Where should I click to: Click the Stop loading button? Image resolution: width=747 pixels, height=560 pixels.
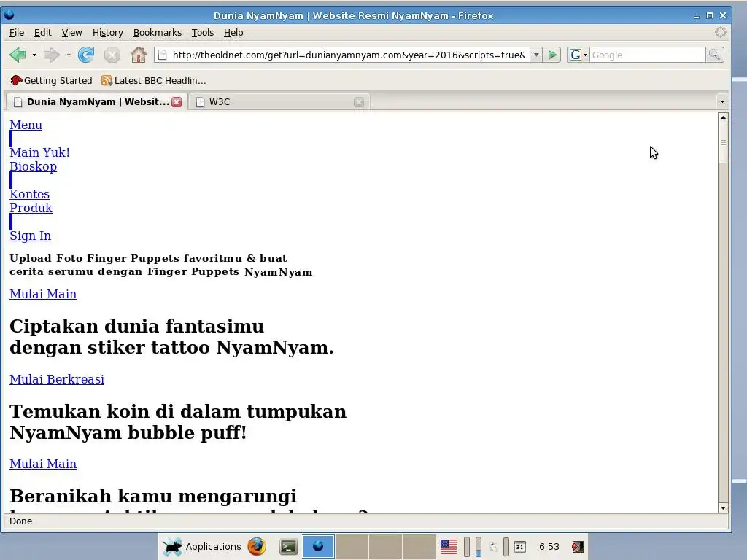[112, 55]
